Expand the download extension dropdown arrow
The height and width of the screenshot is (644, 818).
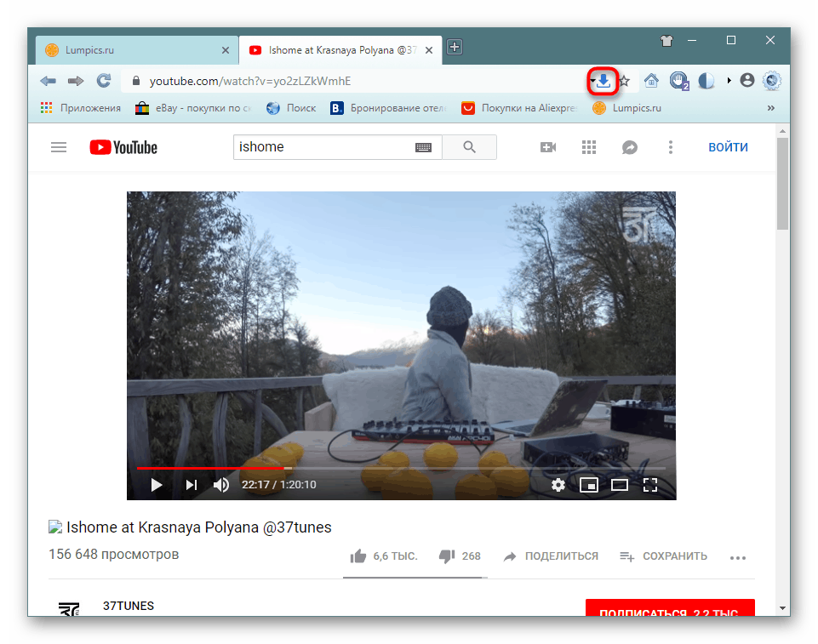[593, 81]
